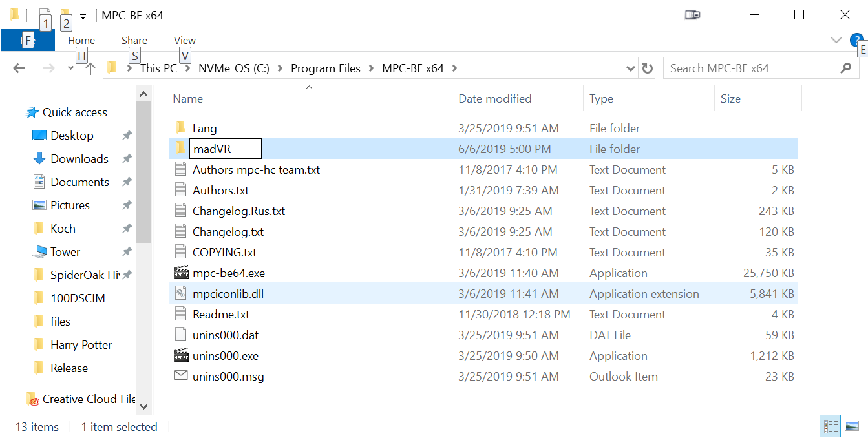This screenshot has width=868, height=438.
Task: Select Readme.txt file icon
Action: [181, 314]
